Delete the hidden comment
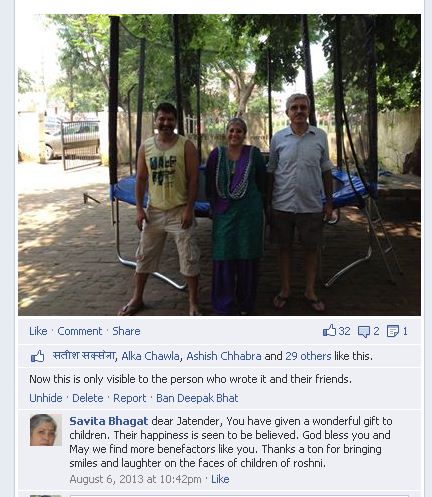Screen dimensions: 432x497 pyautogui.click(x=88, y=398)
